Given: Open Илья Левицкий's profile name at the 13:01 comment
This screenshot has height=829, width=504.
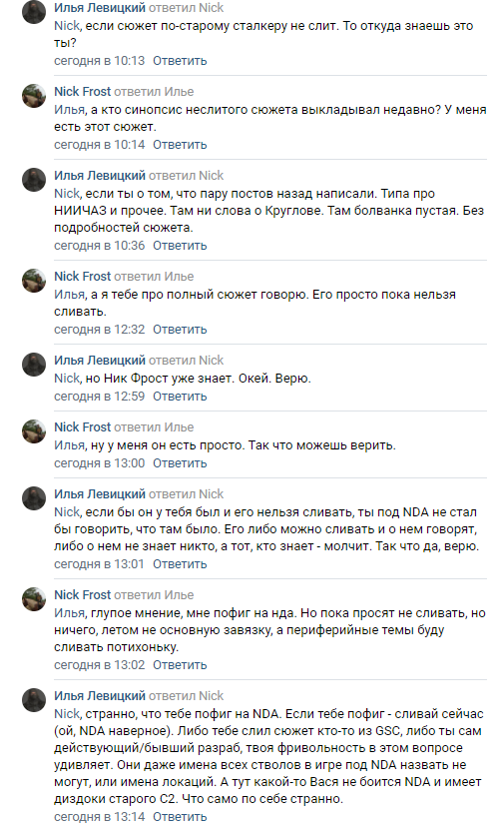Looking at the screenshot, I should [100, 493].
